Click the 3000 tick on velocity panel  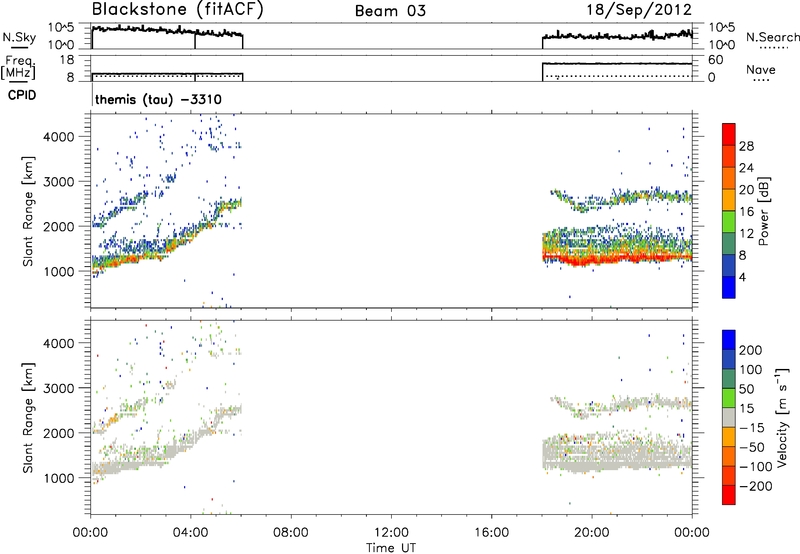click(x=58, y=388)
